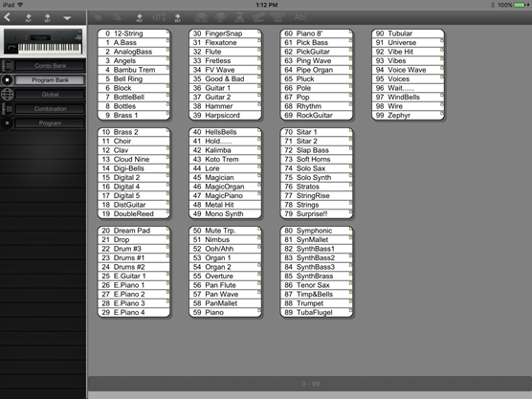The width and height of the screenshot is (532, 399).
Task: Click the dimmed copy icon in the main toolbar
Action: click(x=98, y=17)
